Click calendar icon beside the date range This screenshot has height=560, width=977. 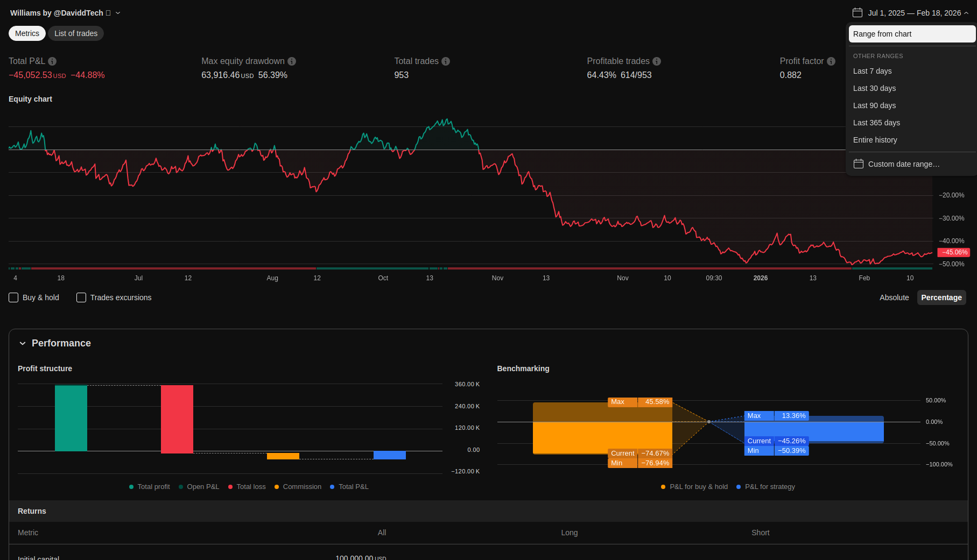tap(857, 13)
